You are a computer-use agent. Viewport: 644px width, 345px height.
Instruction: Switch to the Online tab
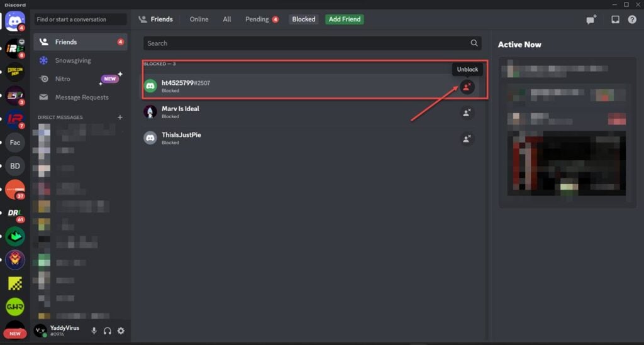tap(199, 19)
